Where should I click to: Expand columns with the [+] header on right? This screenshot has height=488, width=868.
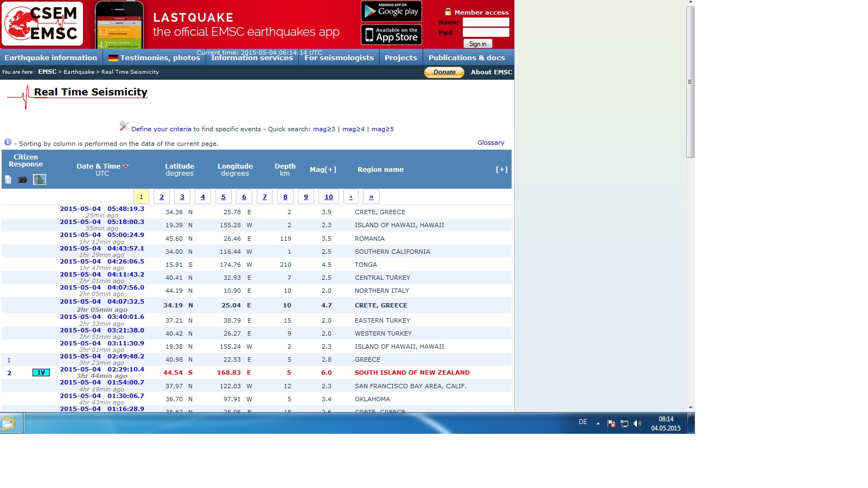pos(502,170)
